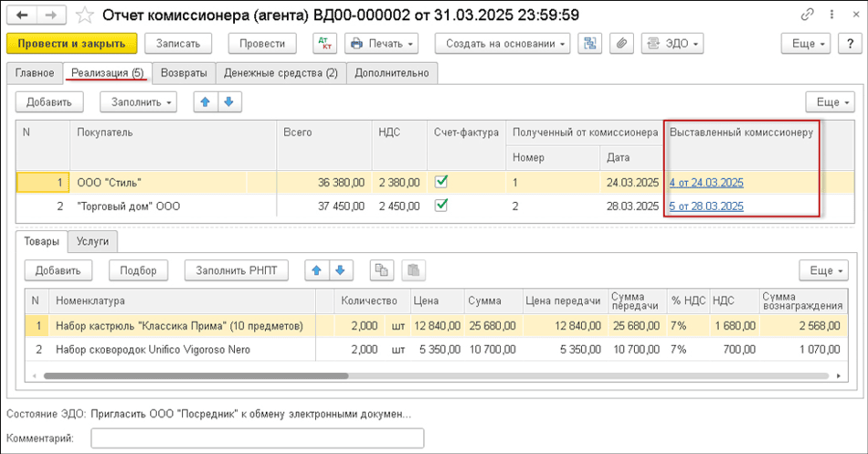Open invoice link 4 от 24.03.2025

[x=706, y=182]
